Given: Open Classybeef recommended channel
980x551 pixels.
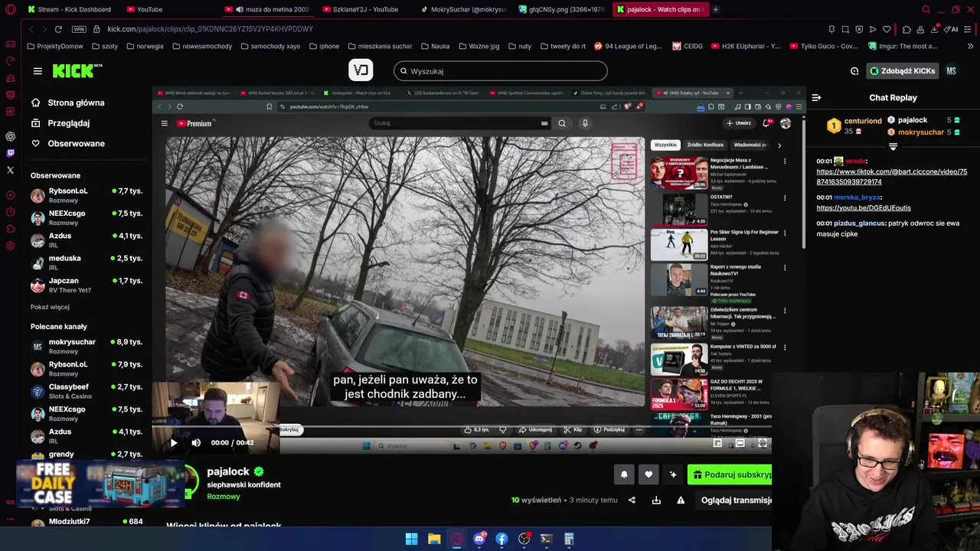Looking at the screenshot, I should tap(86, 391).
